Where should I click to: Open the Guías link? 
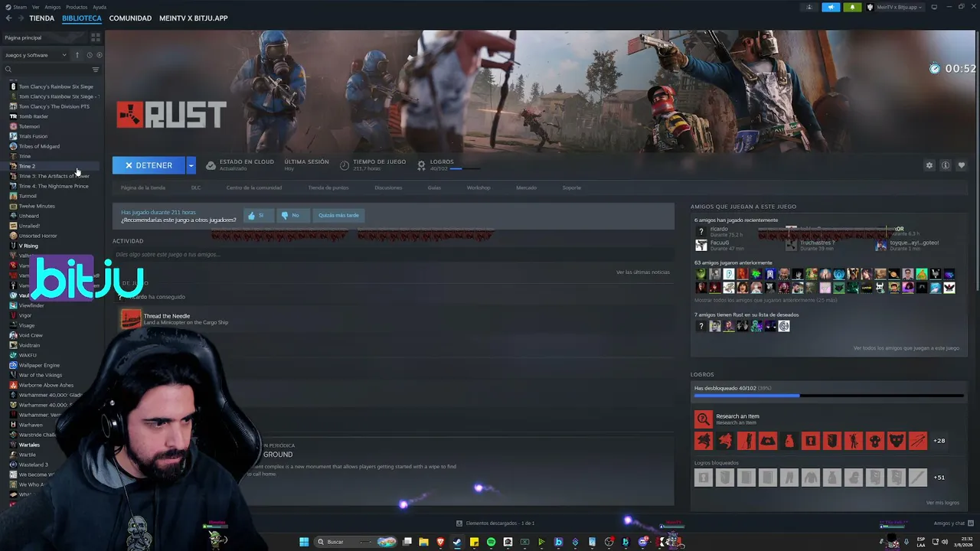(x=434, y=187)
